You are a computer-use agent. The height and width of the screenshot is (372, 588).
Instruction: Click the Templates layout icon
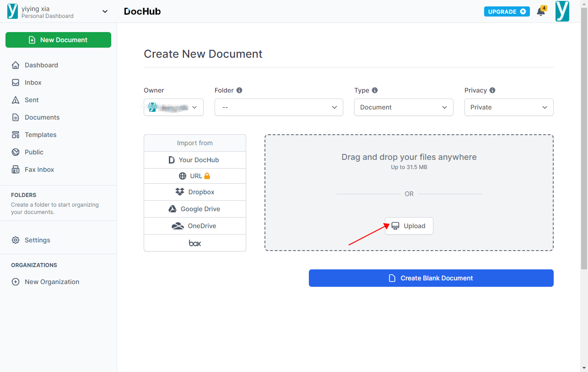(x=16, y=135)
